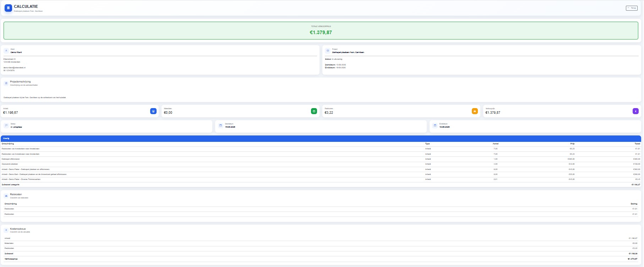The height and width of the screenshot is (267, 644).
Task: Go back with the Terug button
Action: click(x=632, y=8)
